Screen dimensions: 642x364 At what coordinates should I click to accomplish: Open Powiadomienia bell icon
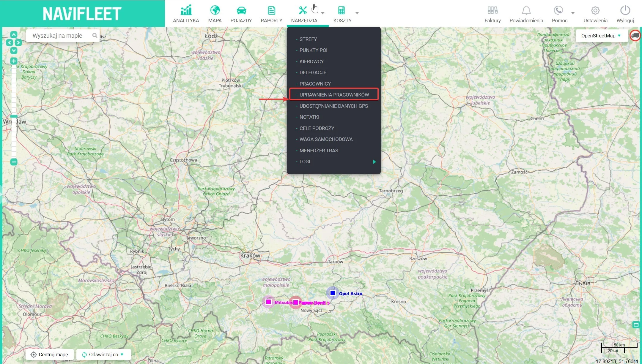(x=526, y=10)
